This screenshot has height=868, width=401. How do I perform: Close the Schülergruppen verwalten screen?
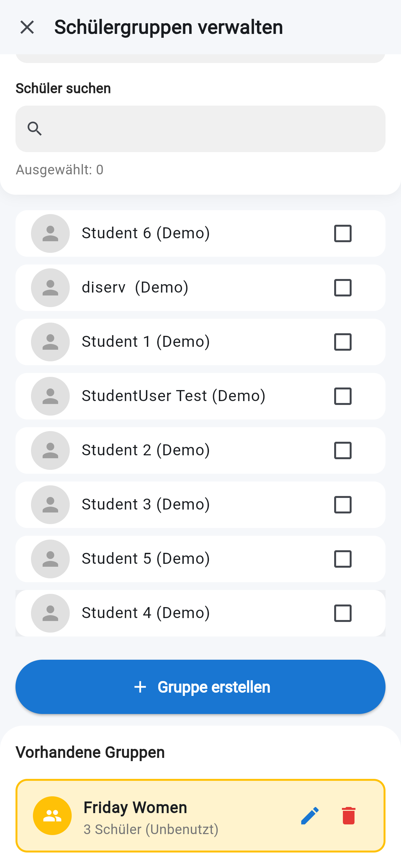click(27, 27)
